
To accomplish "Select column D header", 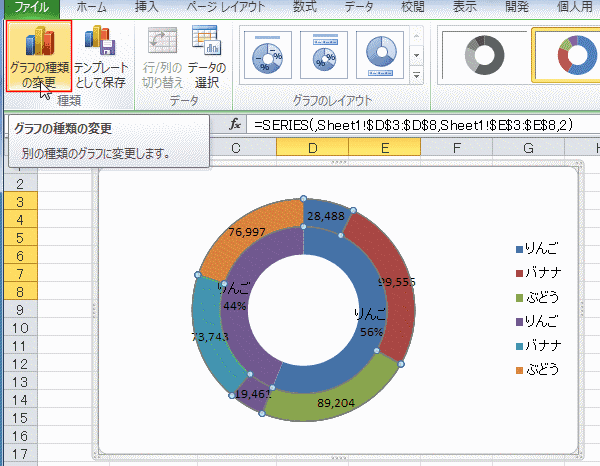I will pyautogui.click(x=313, y=148).
